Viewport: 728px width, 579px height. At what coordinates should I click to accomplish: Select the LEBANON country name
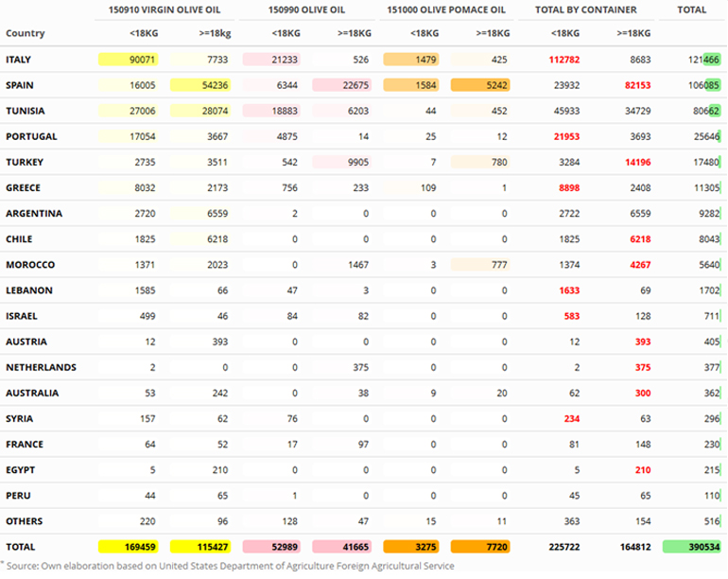point(28,289)
